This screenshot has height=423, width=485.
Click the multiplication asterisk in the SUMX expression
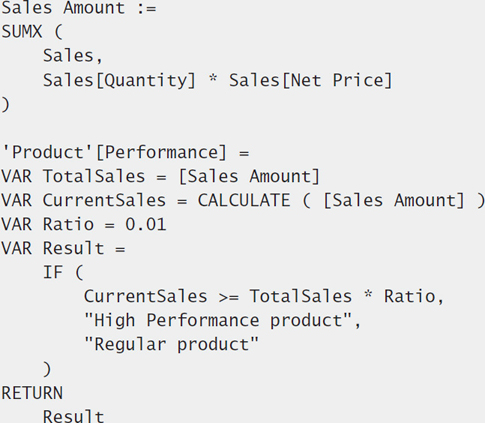click(213, 80)
